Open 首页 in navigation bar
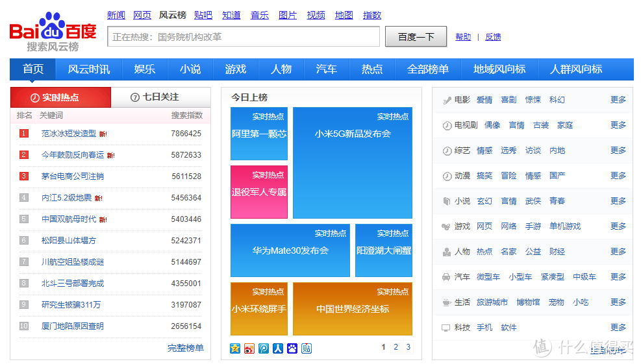The image size is (641, 364). (x=32, y=69)
